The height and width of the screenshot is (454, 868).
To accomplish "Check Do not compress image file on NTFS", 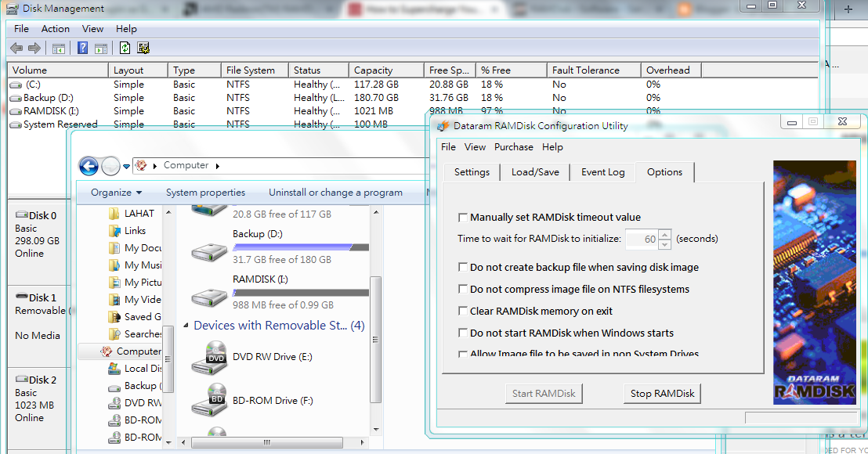I will 463,289.
